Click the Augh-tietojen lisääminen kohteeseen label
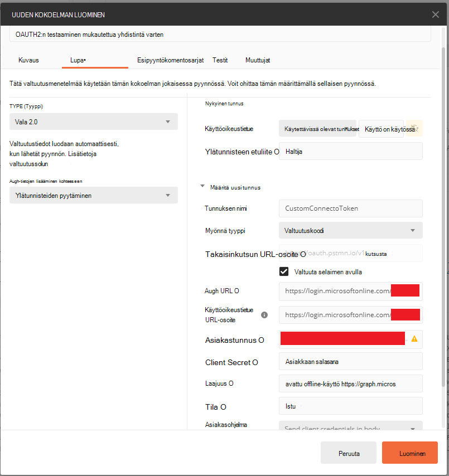 (46, 181)
